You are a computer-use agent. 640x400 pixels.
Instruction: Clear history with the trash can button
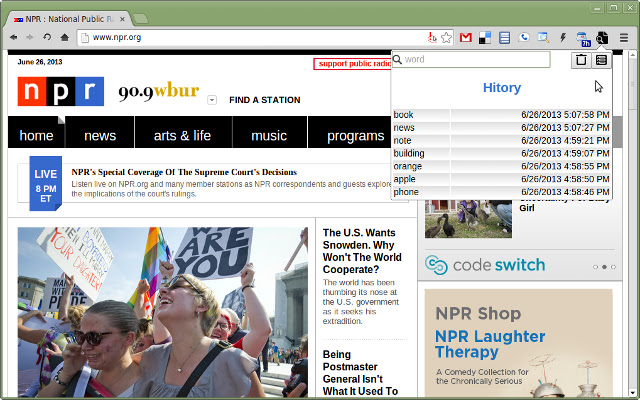(581, 60)
